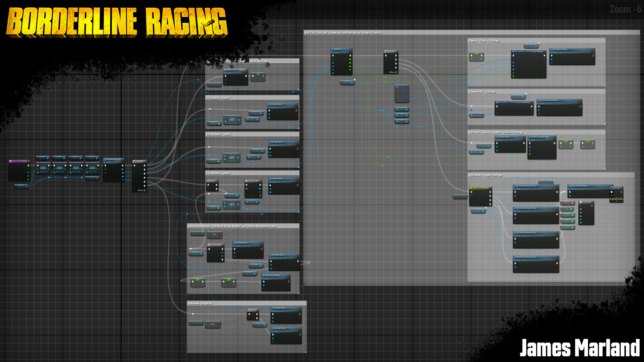Select the Set Constraint Mode node in Cyclone Exception

276,282
